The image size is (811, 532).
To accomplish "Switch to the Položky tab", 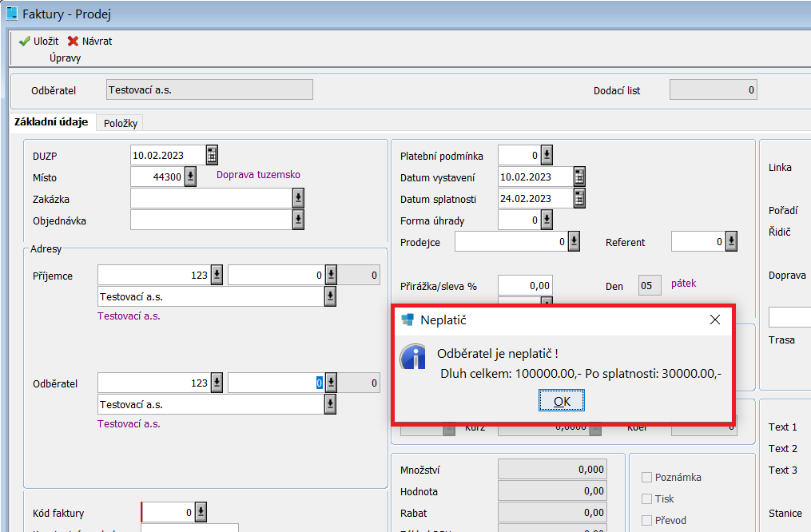I will click(x=121, y=123).
